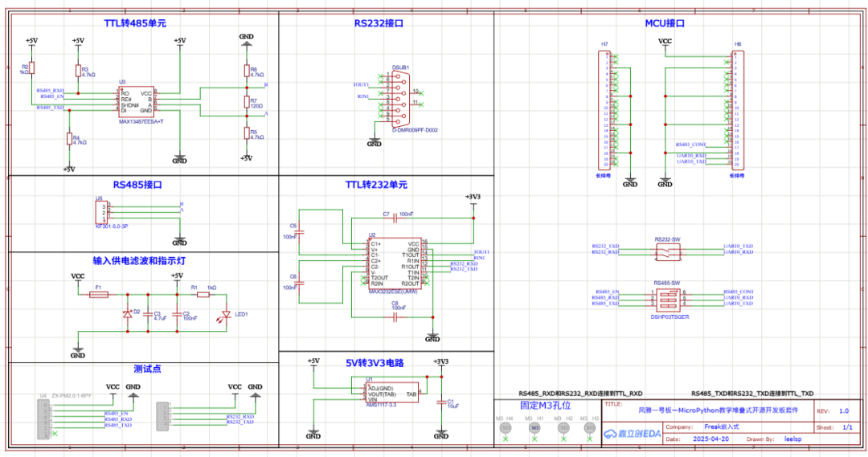Click the AMS1117-3.3 regulator U1
The width and height of the screenshot is (868, 457).
391,391
